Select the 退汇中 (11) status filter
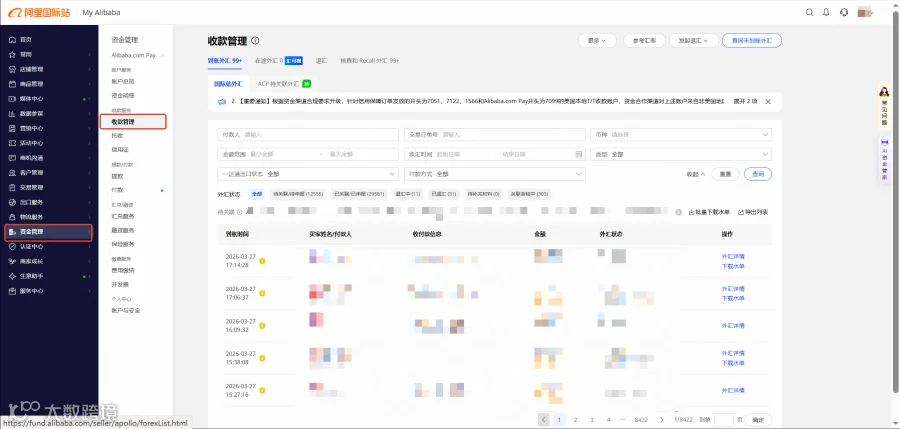Viewport: 900px width, 429px height. [408, 194]
